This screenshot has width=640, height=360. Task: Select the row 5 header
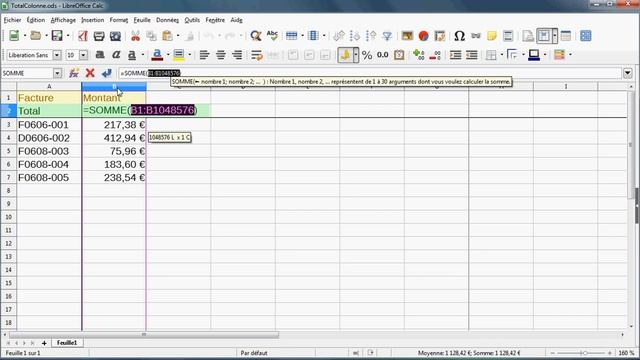[x=8, y=151]
